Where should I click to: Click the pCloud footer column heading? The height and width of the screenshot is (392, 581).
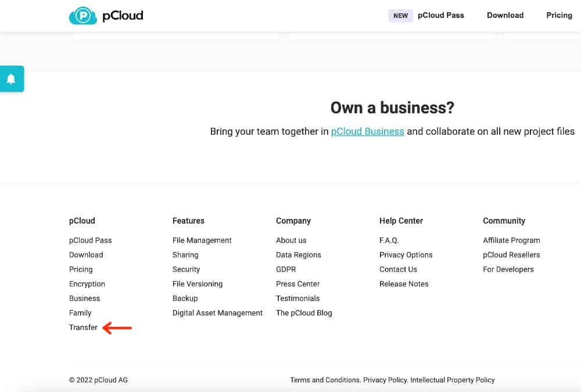(x=82, y=221)
